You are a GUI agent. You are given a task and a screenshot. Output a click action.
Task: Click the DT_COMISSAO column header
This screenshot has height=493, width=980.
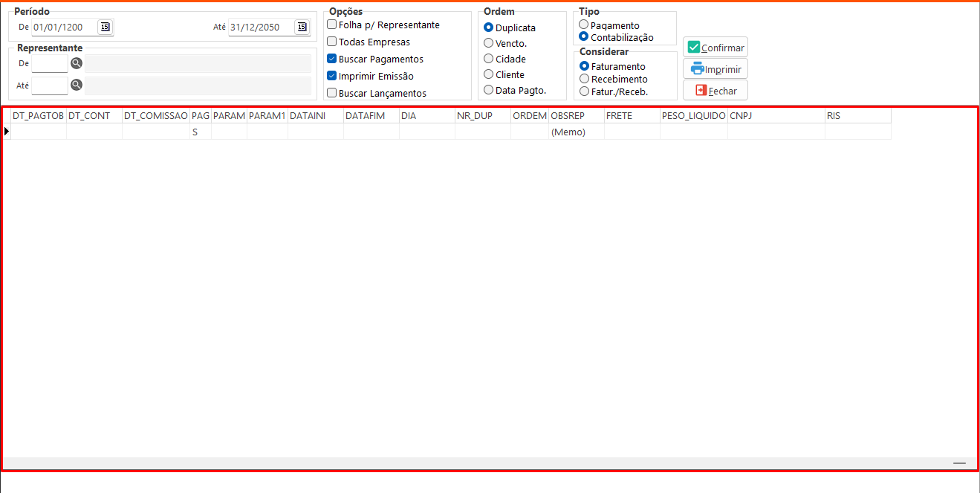pos(155,116)
